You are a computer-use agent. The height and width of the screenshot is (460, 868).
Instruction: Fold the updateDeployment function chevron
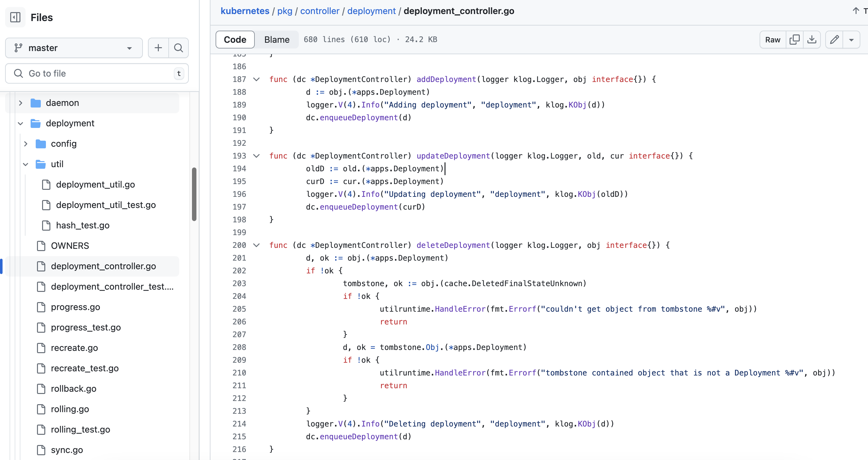(x=256, y=156)
